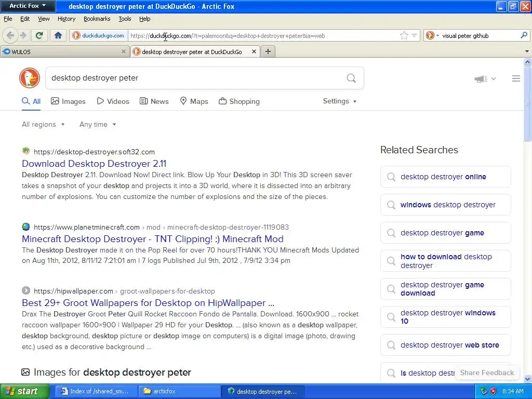
Task: Click the hipwallpaper.com result URL
Action: (124, 291)
